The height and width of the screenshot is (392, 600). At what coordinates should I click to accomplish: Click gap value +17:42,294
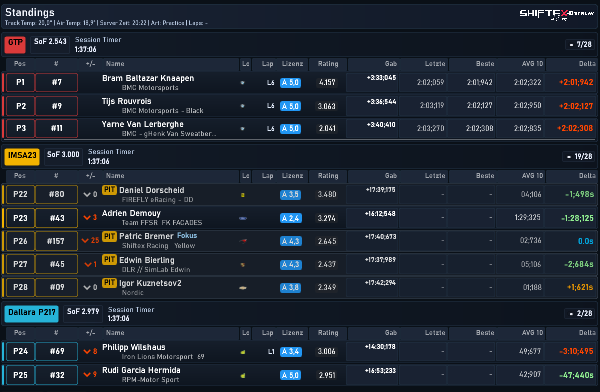click(380, 283)
